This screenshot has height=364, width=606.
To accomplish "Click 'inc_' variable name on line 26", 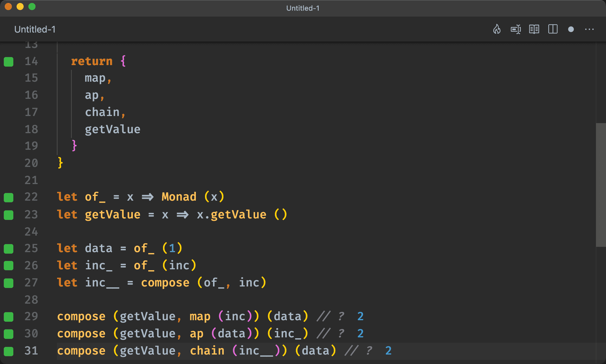I will [x=99, y=265].
